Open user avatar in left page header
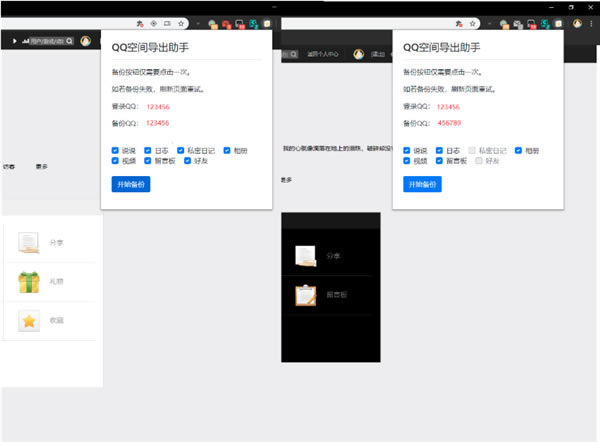The width and height of the screenshot is (600, 442). pyautogui.click(x=86, y=41)
